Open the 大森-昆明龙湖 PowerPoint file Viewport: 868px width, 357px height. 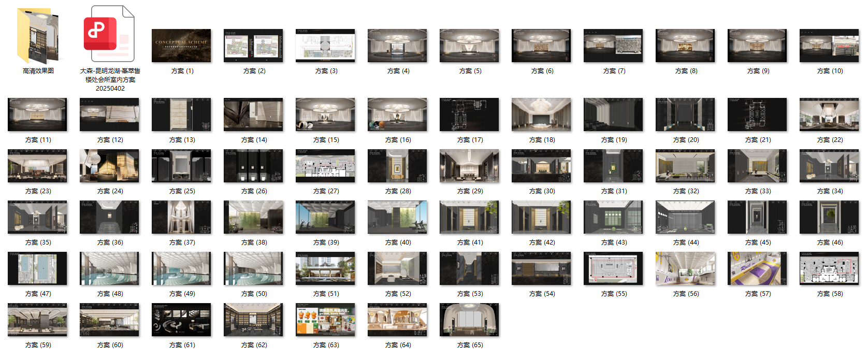pyautogui.click(x=110, y=35)
